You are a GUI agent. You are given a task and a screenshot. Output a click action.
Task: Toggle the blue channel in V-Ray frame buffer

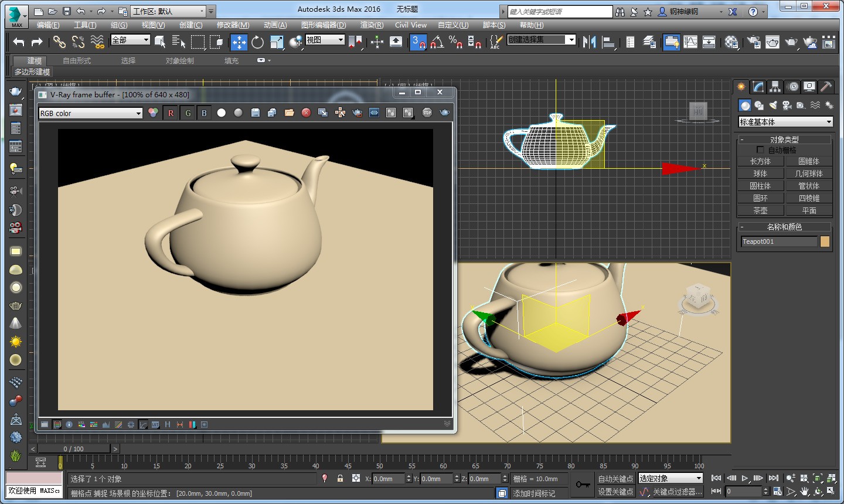click(204, 113)
